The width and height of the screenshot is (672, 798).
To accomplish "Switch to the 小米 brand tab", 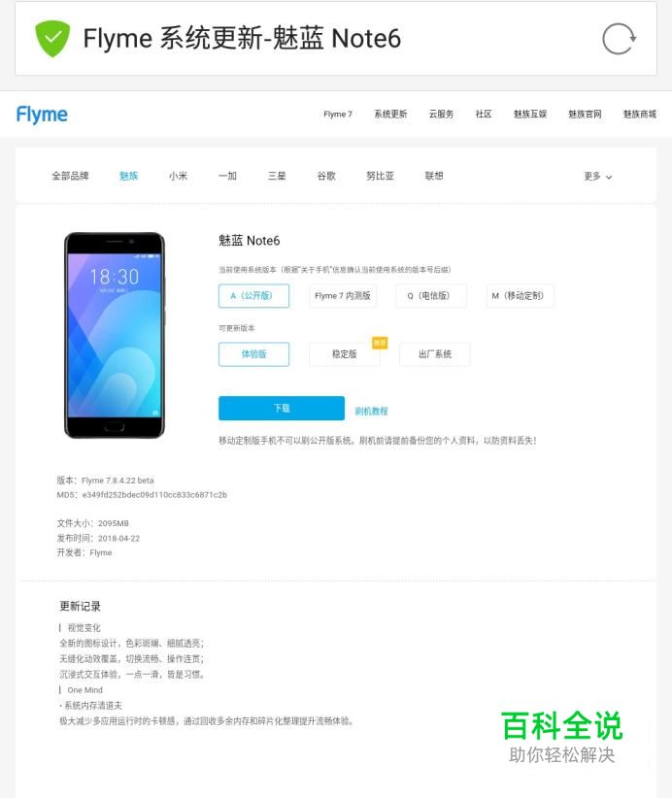I will [x=178, y=176].
